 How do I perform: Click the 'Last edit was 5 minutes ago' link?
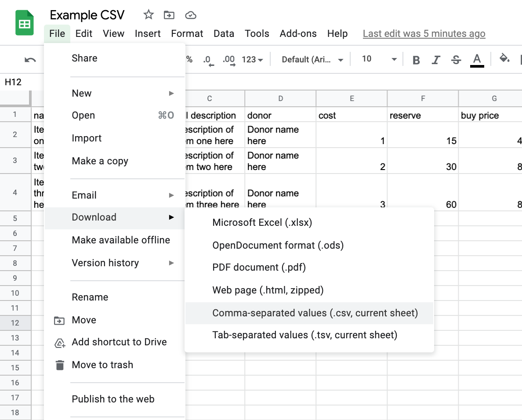[x=424, y=34]
